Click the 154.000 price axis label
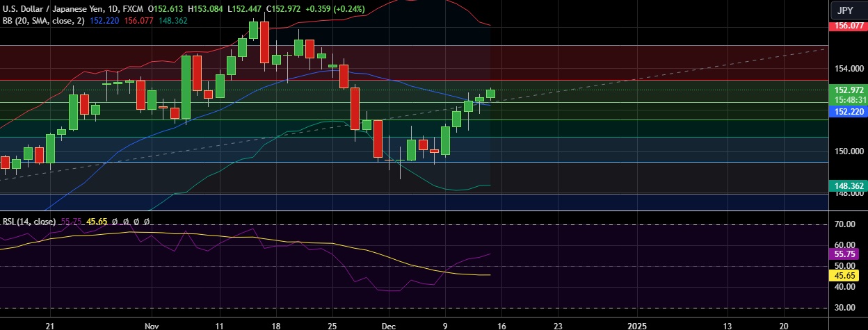The width and height of the screenshot is (868, 330). 848,69
